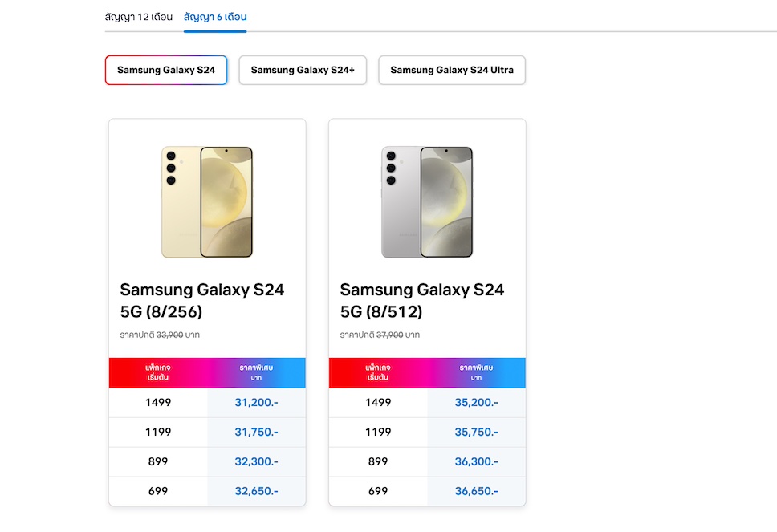777x532 pixels.
Task: Select the 31,200.- special price for 8/256
Action: tap(257, 403)
